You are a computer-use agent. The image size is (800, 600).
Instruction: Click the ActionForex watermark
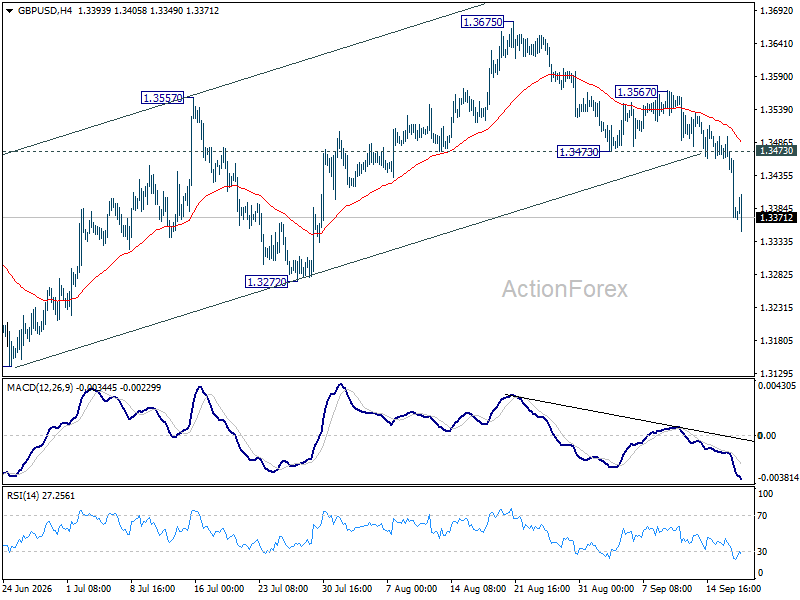[565, 289]
